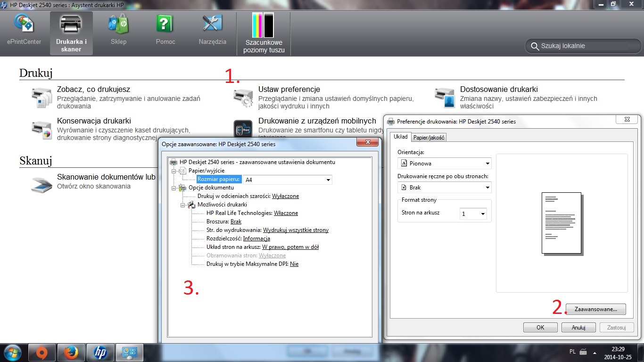
Task: Open Konserwacja drukarki link
Action: click(x=94, y=121)
